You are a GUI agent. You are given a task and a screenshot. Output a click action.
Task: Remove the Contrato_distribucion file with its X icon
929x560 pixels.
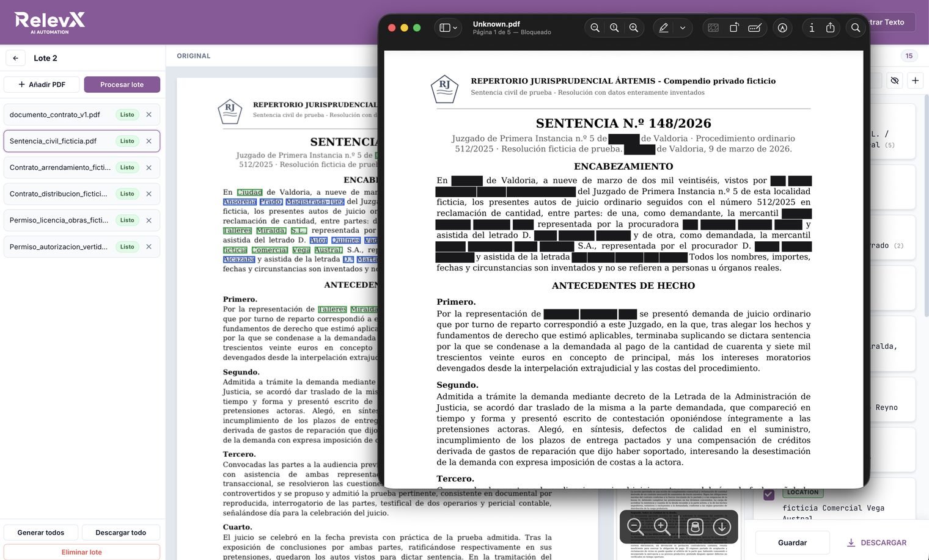149,194
